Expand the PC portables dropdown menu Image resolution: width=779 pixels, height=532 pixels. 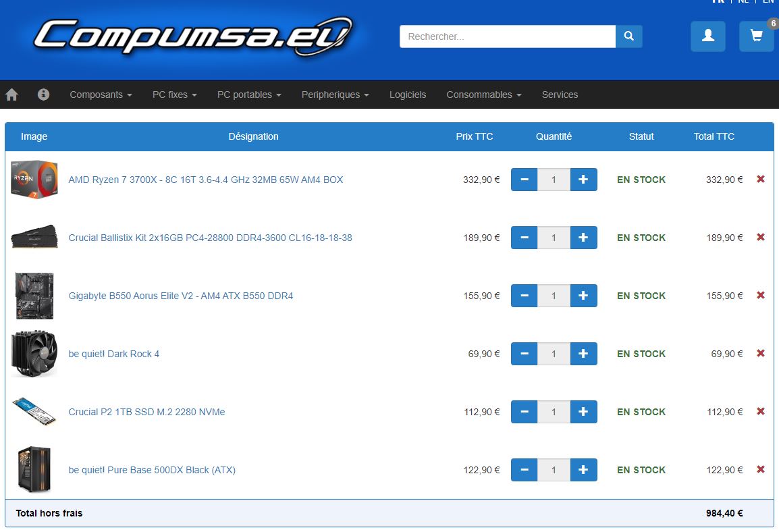(249, 95)
